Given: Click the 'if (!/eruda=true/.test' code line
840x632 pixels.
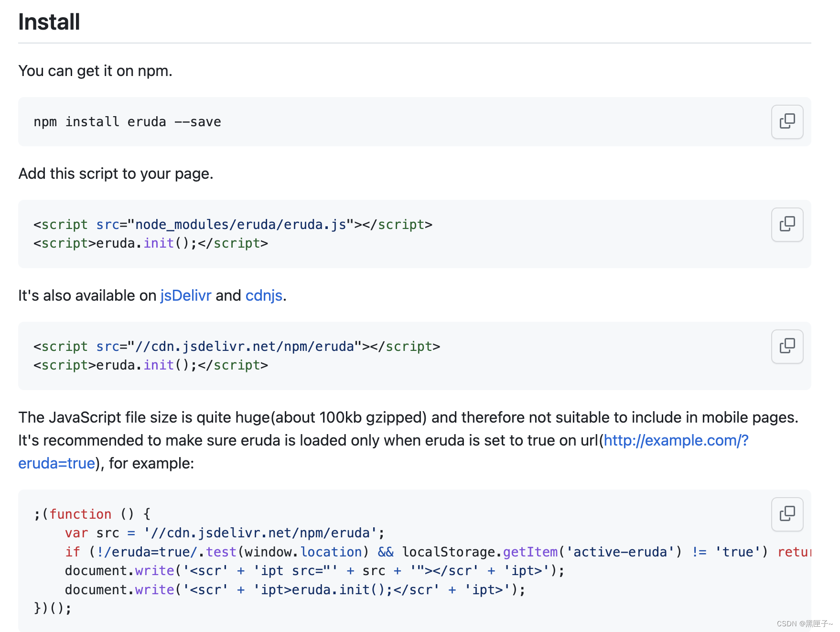Looking at the screenshot, I should point(438,552).
